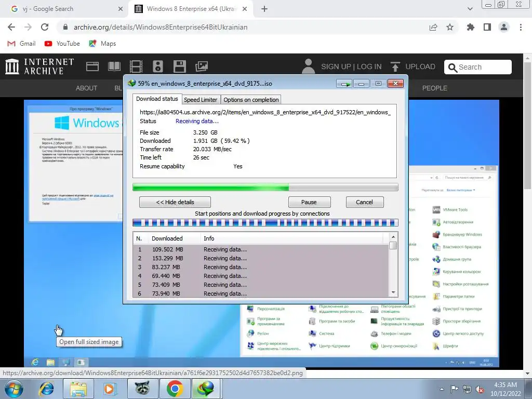This screenshot has height=399, width=532.
Task: Click the UPLOAD link
Action: coord(420,66)
